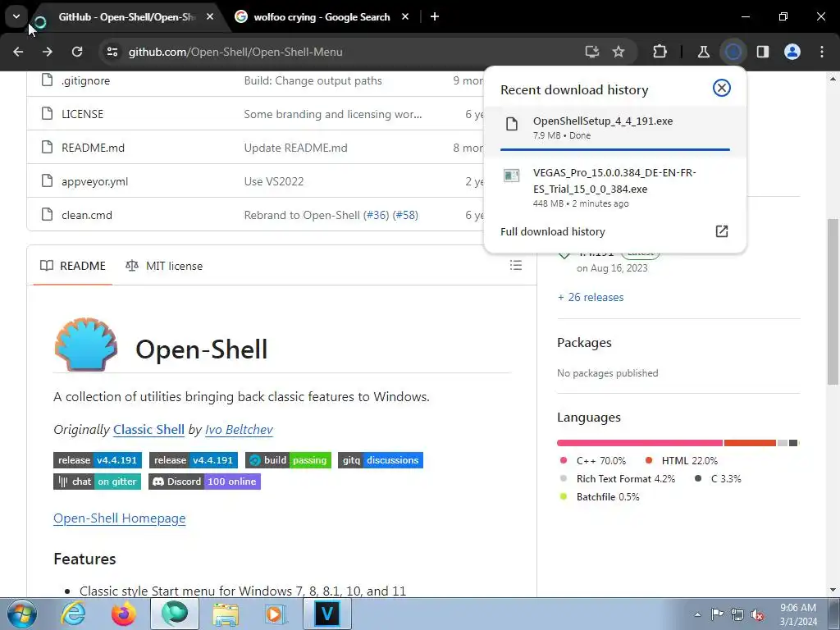Click the Batchfile 0.5% language entry
The width and height of the screenshot is (840, 630).
600,497
